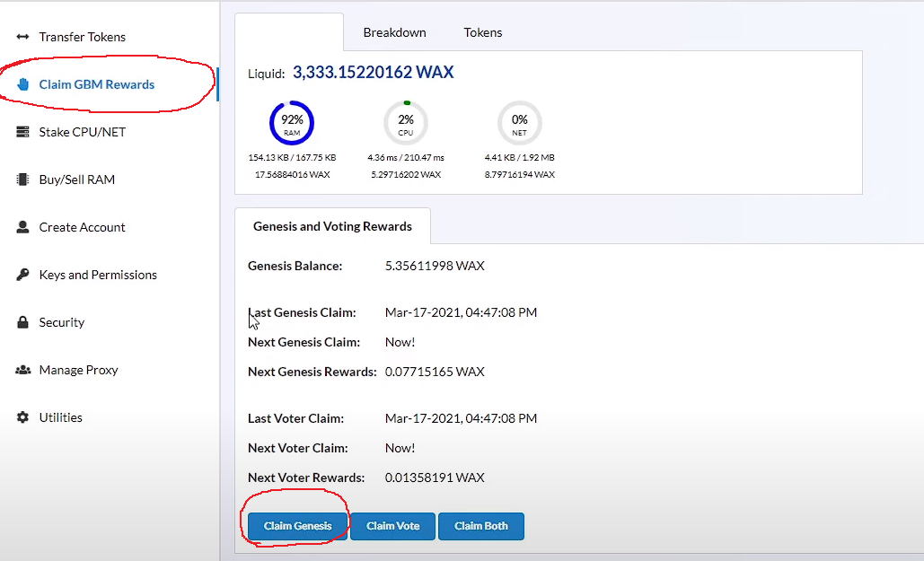Click the 'Genesis Balance:' label
The width and height of the screenshot is (924, 561).
point(295,266)
